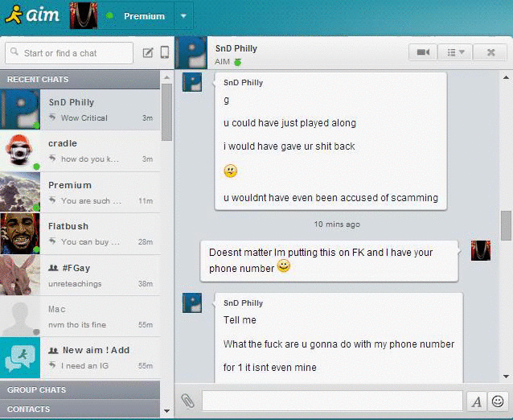The image size is (513, 420).
Task: Click the conversation scroll up arrow
Action: tap(506, 77)
